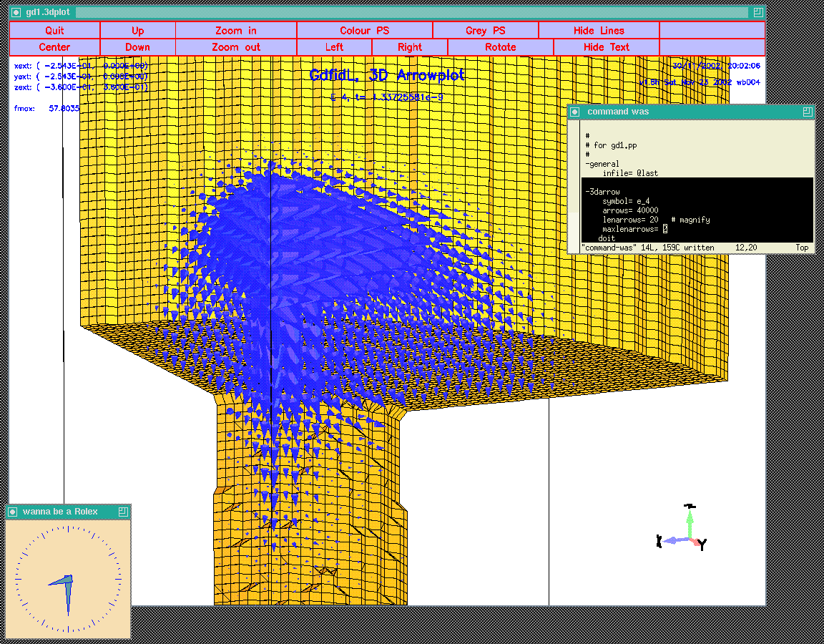Open 'wanna be a Rolex' window menu icon
The width and height of the screenshot is (824, 644).
[13, 512]
